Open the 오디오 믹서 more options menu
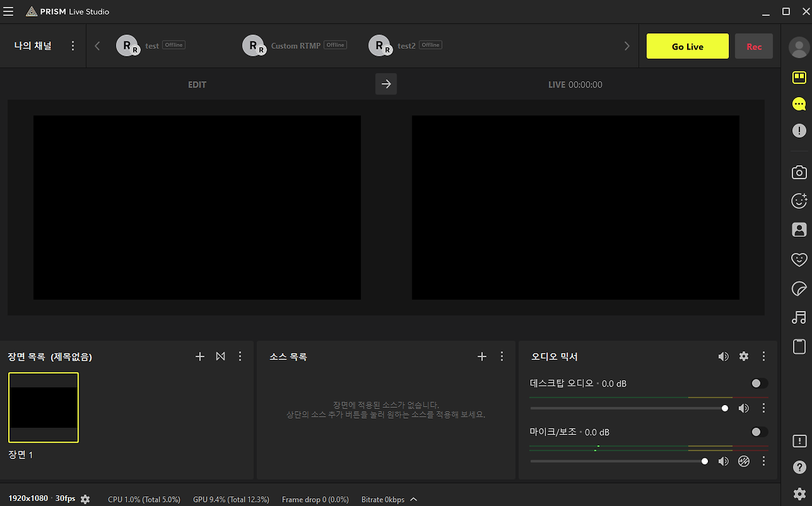 click(x=764, y=357)
